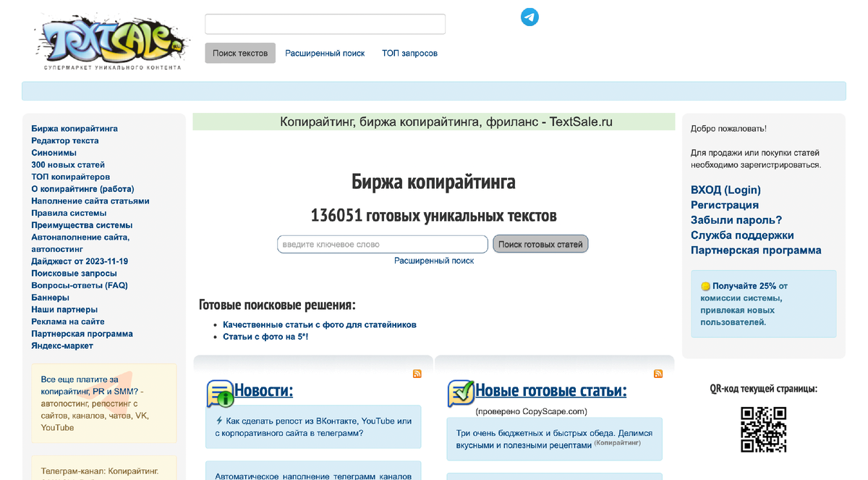Screen dimensions: 868x480
Task: Click the Новости speech bubble icon
Action: pyautogui.click(x=220, y=393)
